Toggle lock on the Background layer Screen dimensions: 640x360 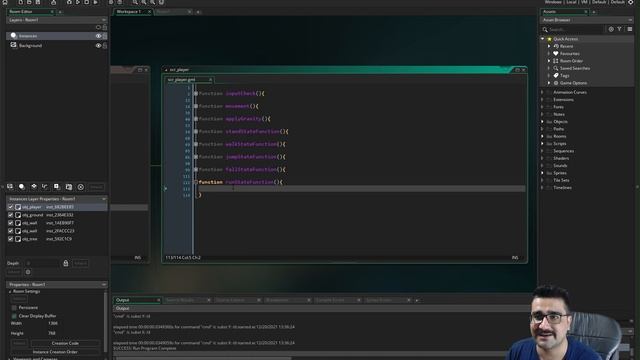tap(105, 45)
